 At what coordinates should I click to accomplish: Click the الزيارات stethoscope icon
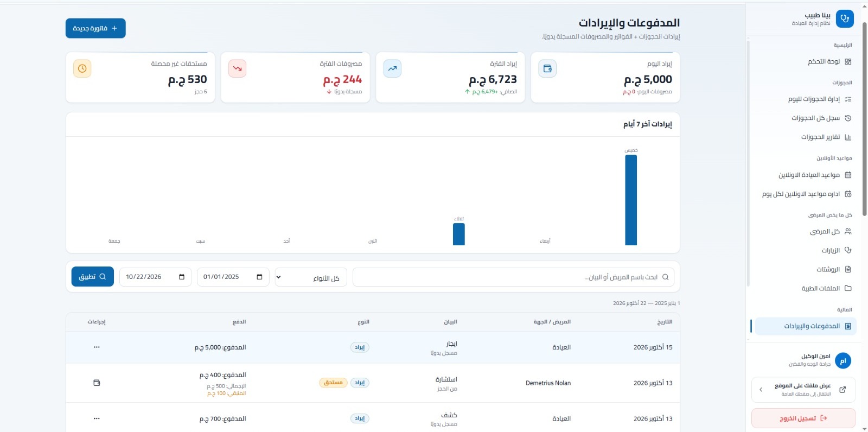tap(848, 250)
